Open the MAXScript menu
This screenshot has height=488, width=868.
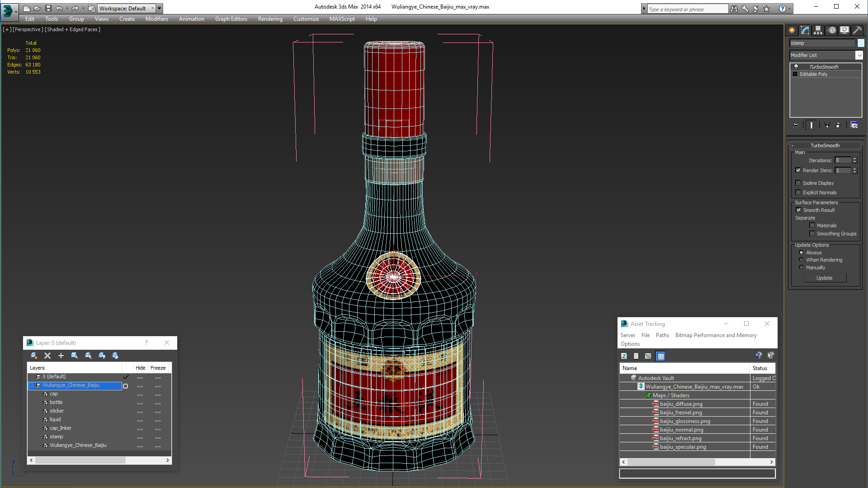point(342,19)
